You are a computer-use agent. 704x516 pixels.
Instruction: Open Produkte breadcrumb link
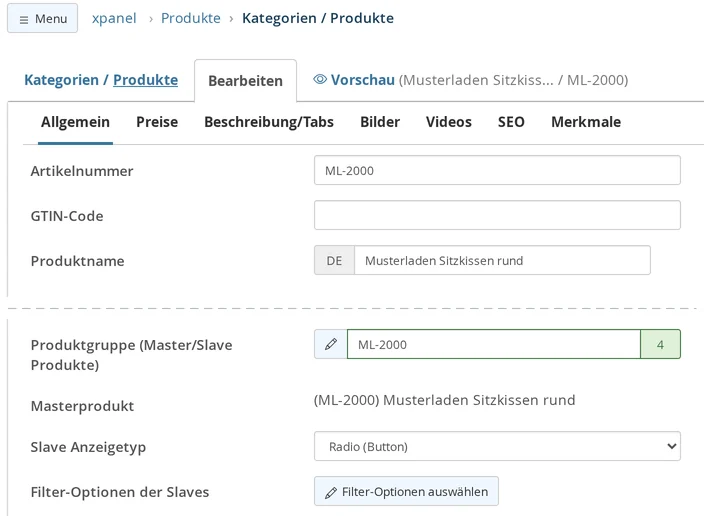pyautogui.click(x=191, y=18)
